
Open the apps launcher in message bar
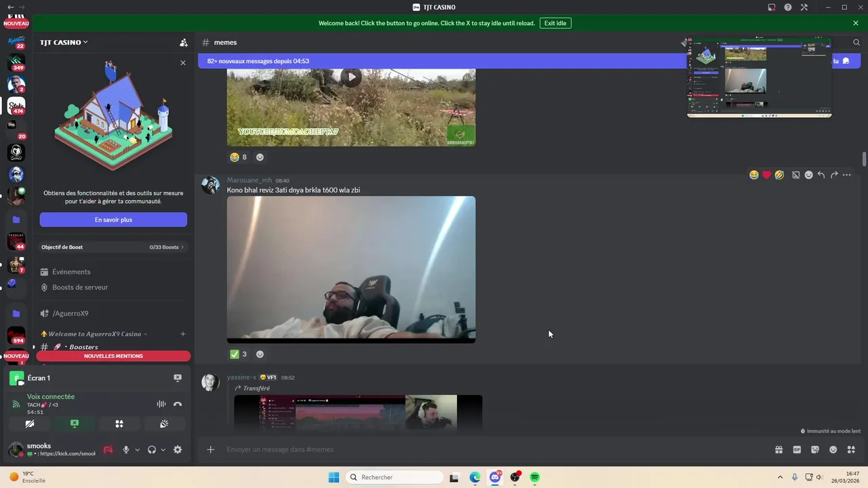click(x=852, y=449)
